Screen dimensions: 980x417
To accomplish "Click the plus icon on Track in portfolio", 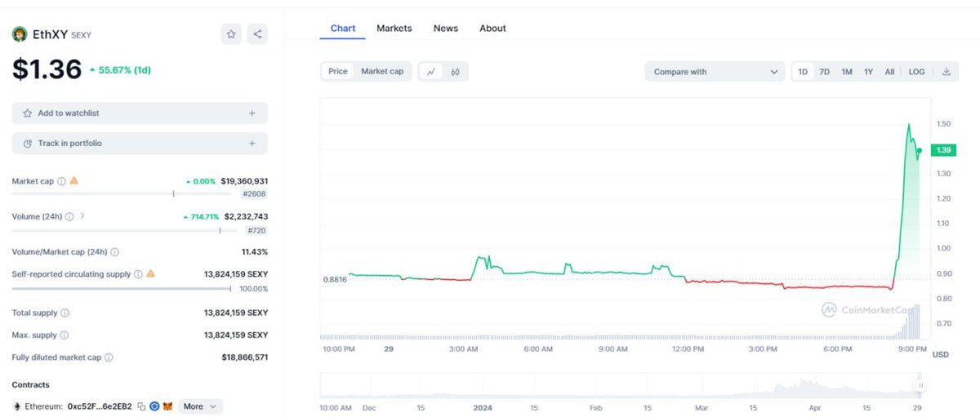I will coord(252,144).
